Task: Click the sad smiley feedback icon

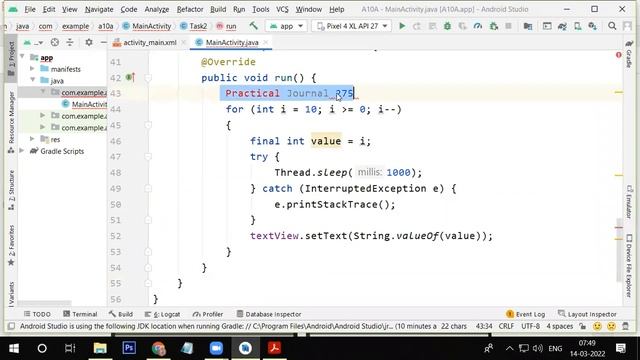Action: pyautogui.click(x=611, y=326)
